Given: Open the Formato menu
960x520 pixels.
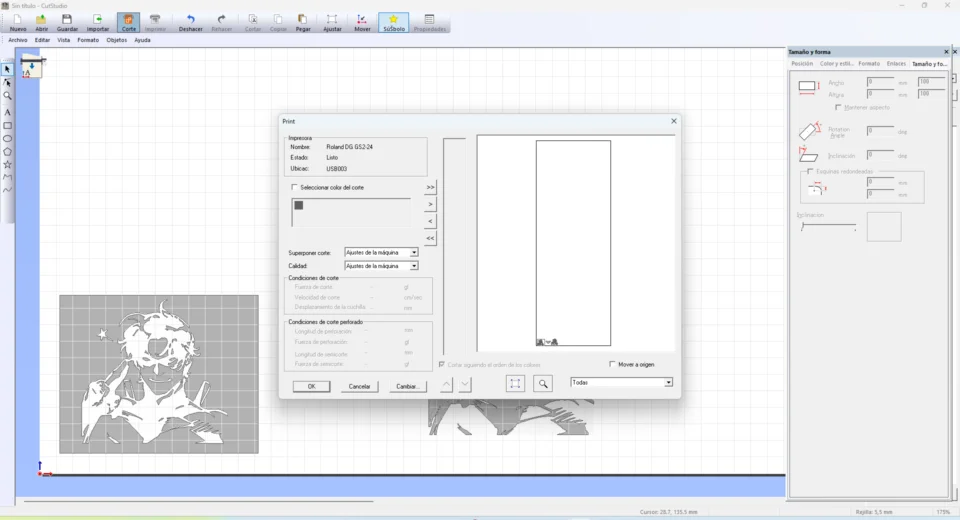Looking at the screenshot, I should tap(88, 40).
